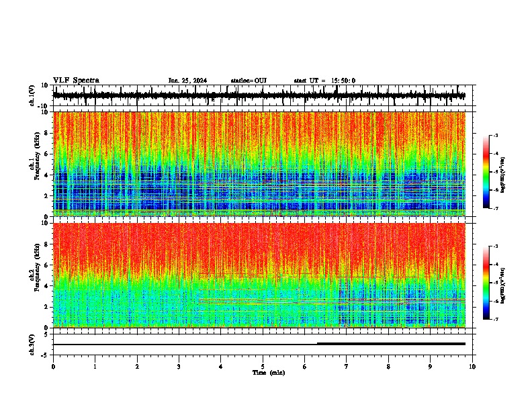Click the ch.2 color scale bar
532x411 pixels.
(486, 283)
